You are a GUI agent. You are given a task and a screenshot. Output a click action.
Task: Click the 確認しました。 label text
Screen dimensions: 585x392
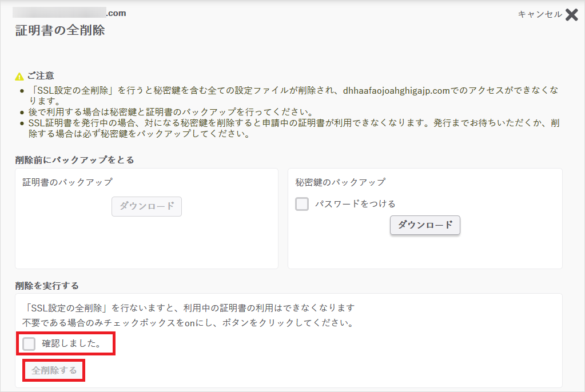[x=71, y=344]
